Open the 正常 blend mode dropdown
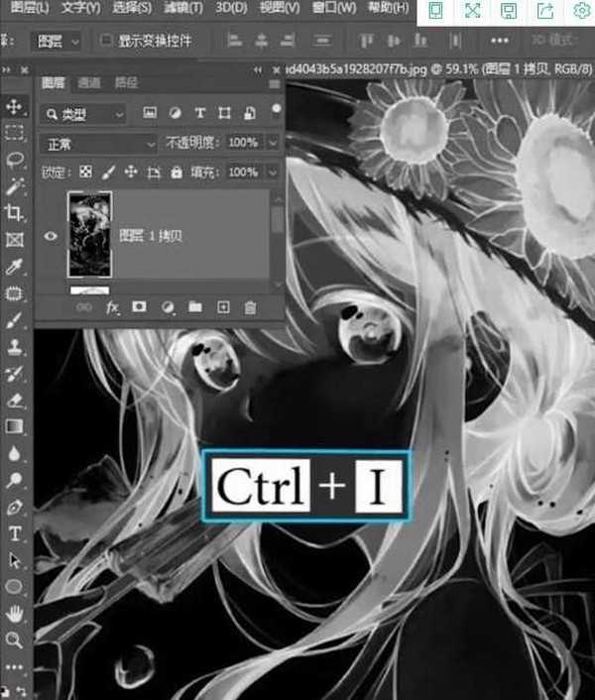 pyautogui.click(x=96, y=144)
